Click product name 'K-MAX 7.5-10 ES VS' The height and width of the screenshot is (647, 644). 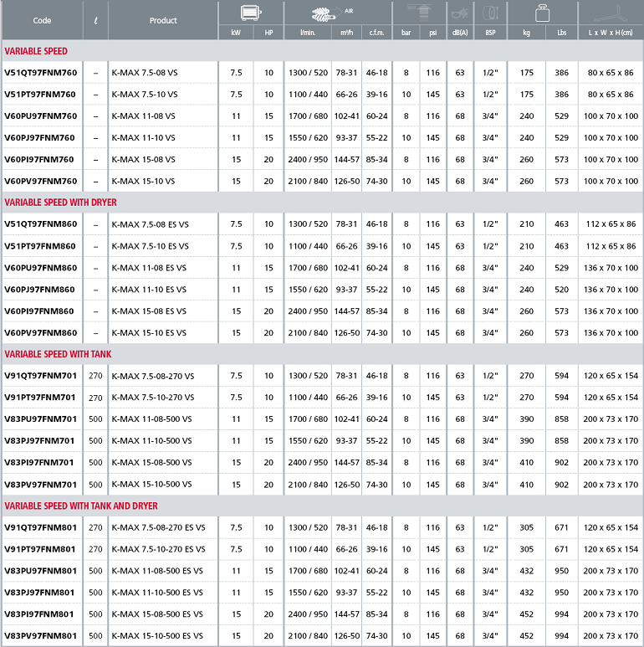pyautogui.click(x=150, y=246)
